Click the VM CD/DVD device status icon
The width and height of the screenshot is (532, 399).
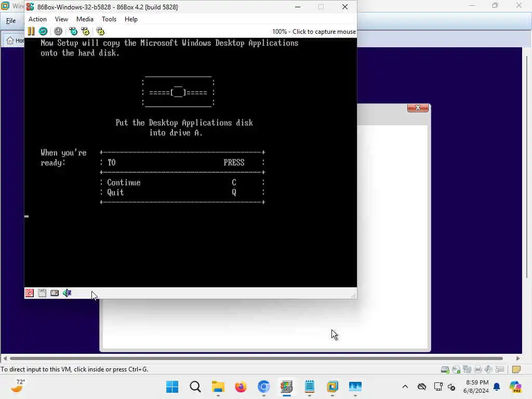tap(456, 369)
